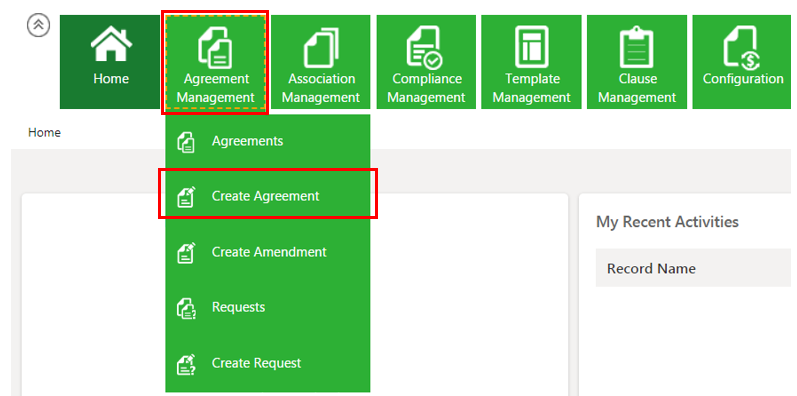Click the Home breadcrumb link
The image size is (797, 396).
pos(44,133)
